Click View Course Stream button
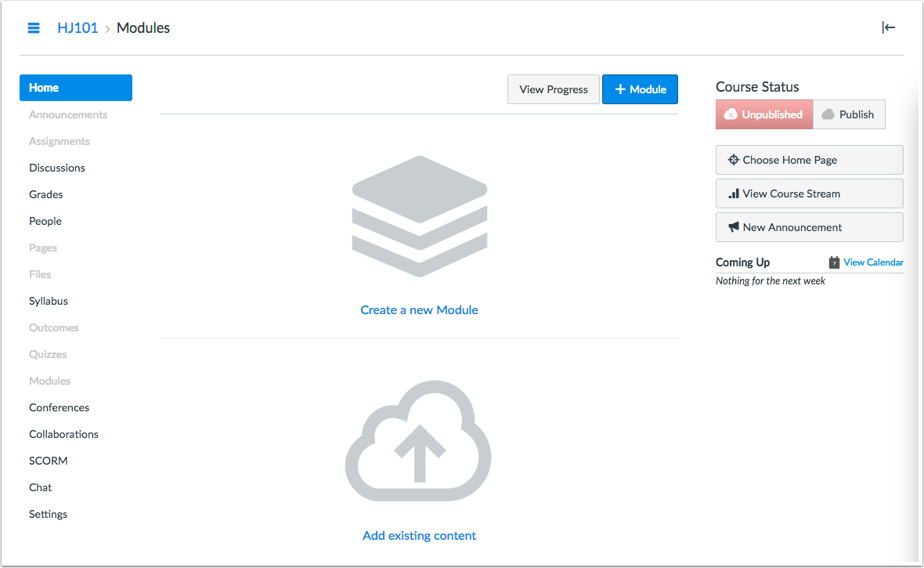Image resolution: width=924 pixels, height=568 pixels. point(809,194)
